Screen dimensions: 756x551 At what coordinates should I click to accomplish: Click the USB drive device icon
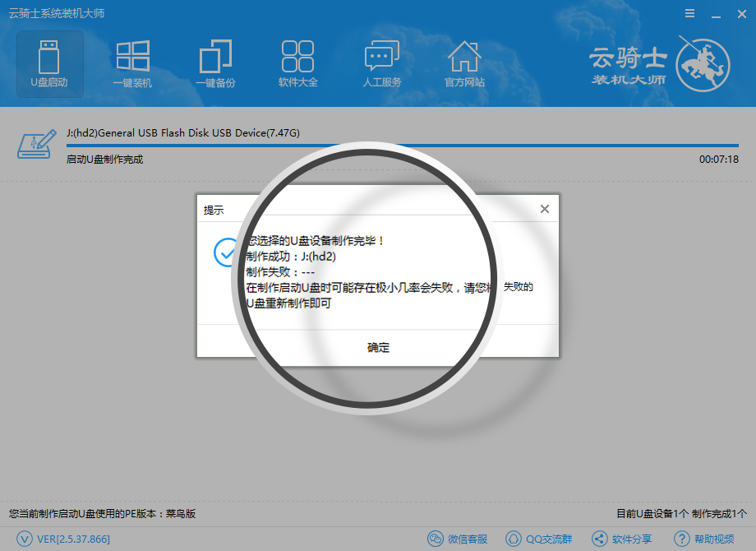pos(37,144)
